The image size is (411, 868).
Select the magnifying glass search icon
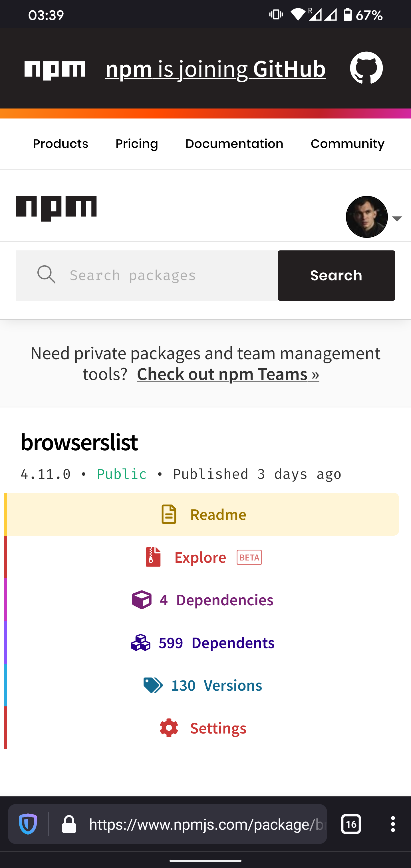point(47,275)
